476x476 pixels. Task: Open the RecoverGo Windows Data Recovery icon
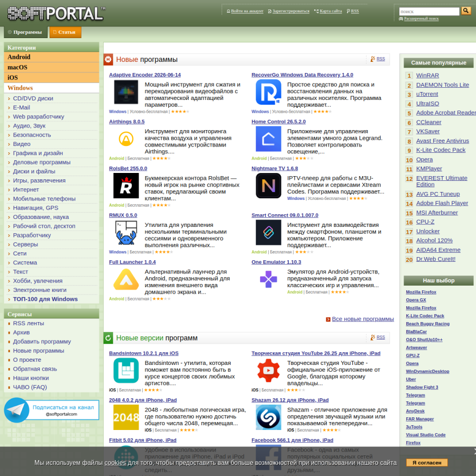point(268,92)
